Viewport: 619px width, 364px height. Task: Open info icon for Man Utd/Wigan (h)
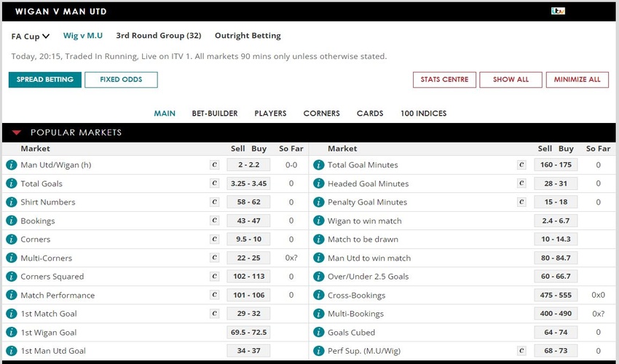pos(12,165)
